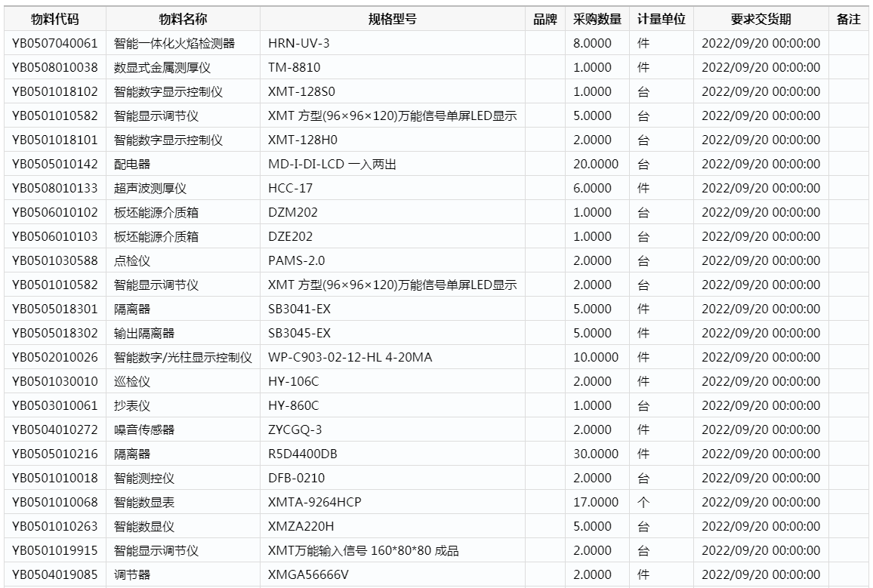Click specification DZE202
This screenshot has height=588, width=873.
point(291,236)
